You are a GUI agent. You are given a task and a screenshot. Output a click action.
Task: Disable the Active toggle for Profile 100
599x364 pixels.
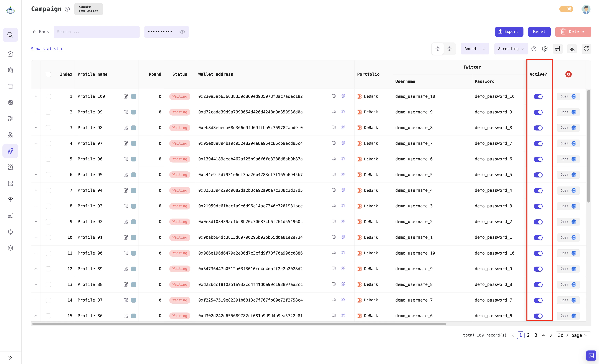(x=538, y=96)
